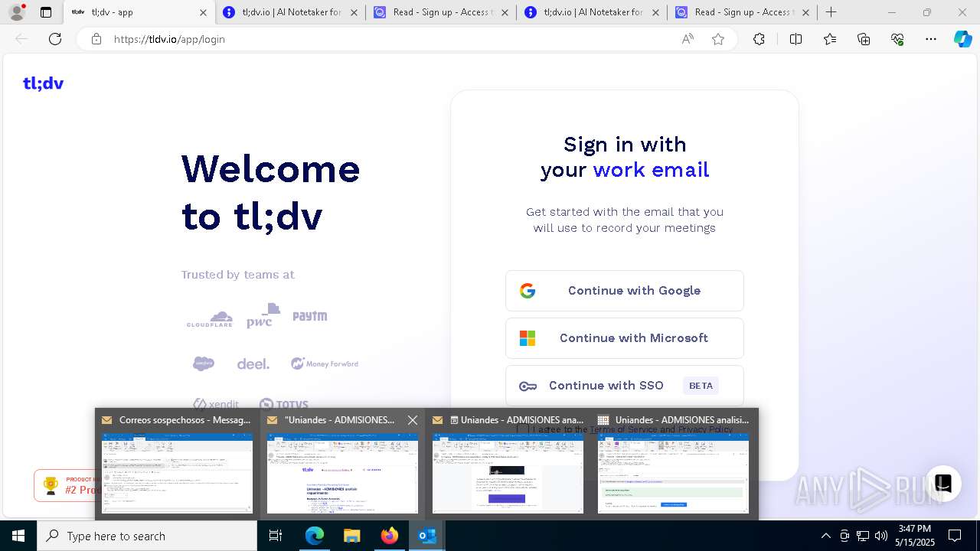Open the Correos sospechosos Outlook preview
The width and height of the screenshot is (980, 551).
point(178,464)
